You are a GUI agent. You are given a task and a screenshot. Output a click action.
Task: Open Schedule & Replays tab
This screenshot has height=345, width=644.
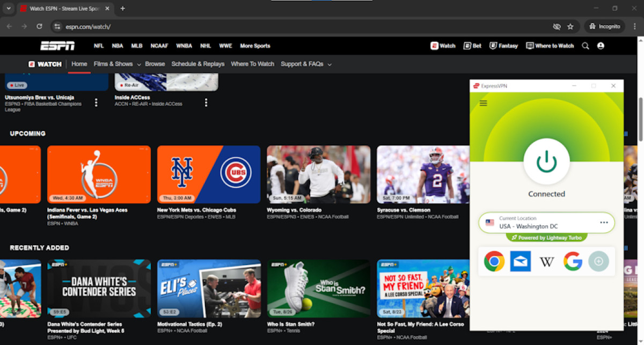pyautogui.click(x=198, y=64)
